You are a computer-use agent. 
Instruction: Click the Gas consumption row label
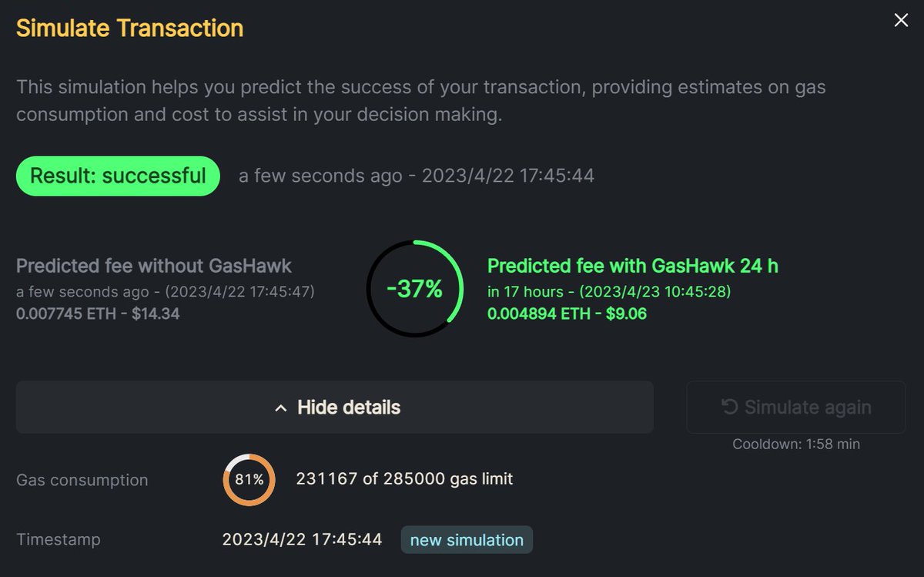coord(82,480)
